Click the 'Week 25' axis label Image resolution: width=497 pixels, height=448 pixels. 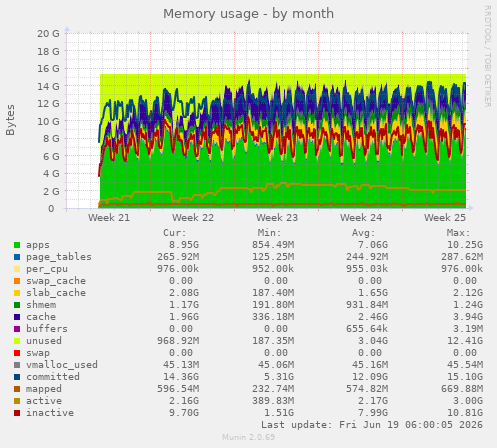[445, 218]
